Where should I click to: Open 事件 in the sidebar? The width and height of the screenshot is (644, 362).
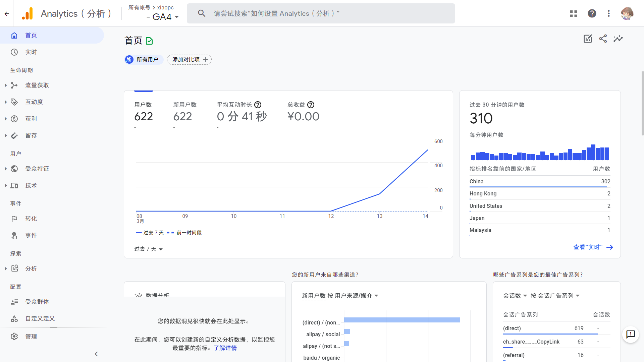point(31,235)
